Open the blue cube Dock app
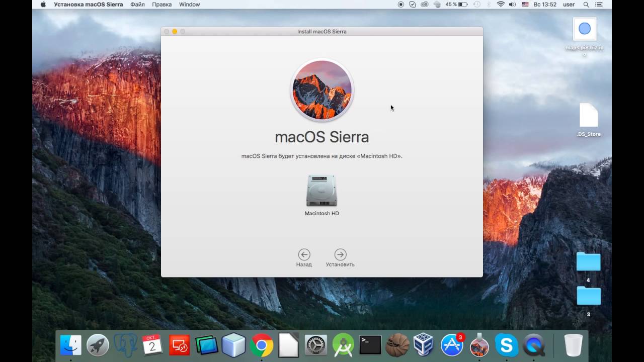 tap(234, 345)
